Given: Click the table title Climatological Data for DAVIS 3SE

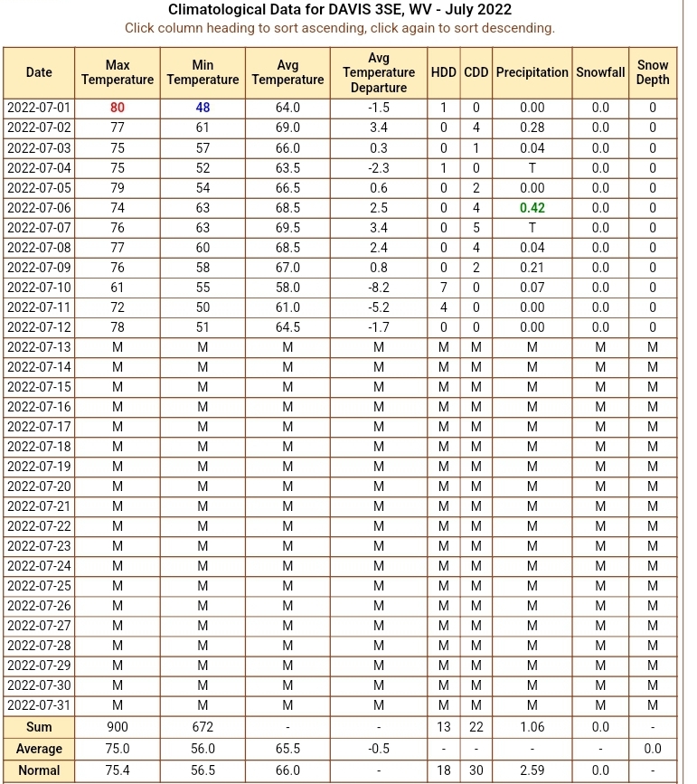Looking at the screenshot, I should (340, 10).
